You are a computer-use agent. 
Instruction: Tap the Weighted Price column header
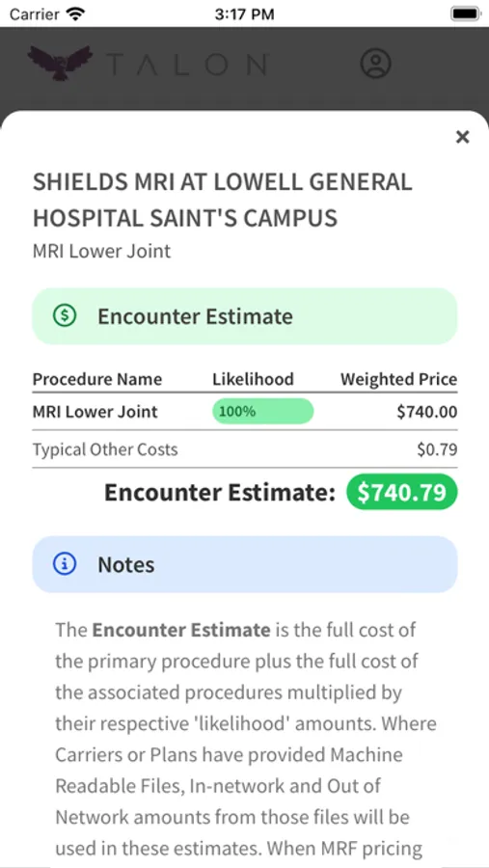(398, 379)
